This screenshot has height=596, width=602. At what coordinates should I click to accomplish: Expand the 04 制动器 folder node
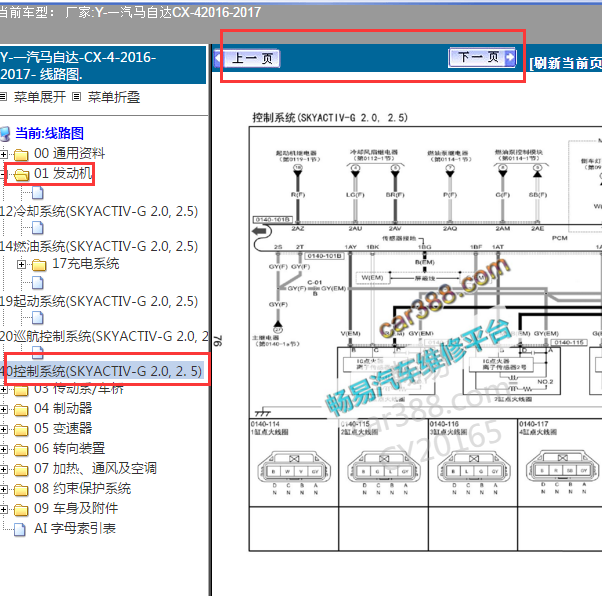[x=3, y=409]
